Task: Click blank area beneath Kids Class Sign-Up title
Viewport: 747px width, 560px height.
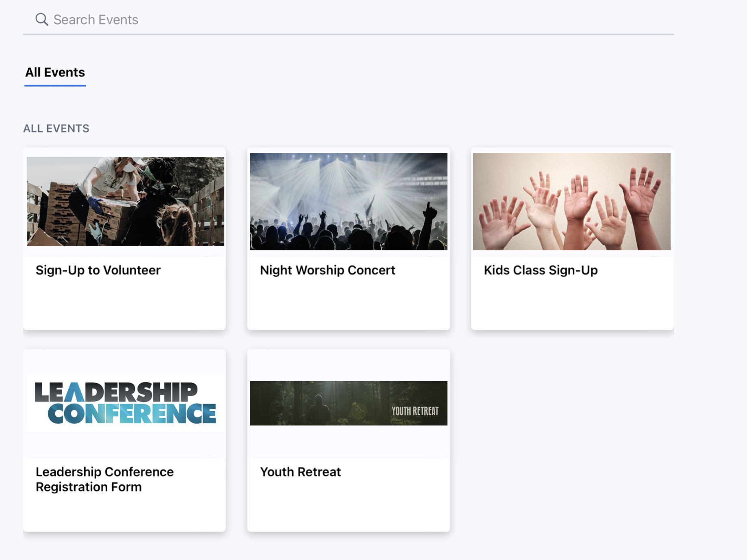Action: coord(572,305)
